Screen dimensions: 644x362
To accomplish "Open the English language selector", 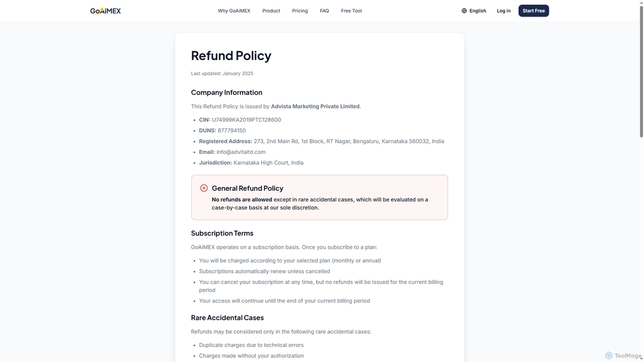I will 474,11.
